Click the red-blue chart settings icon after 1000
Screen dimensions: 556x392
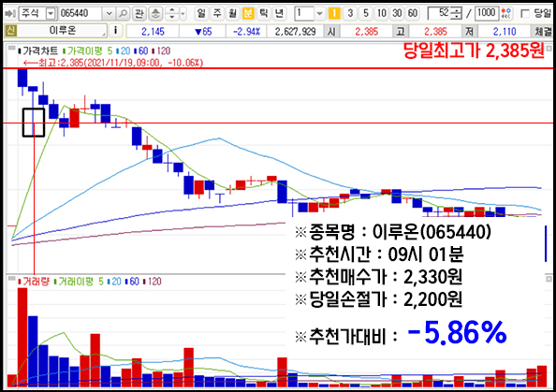point(506,13)
